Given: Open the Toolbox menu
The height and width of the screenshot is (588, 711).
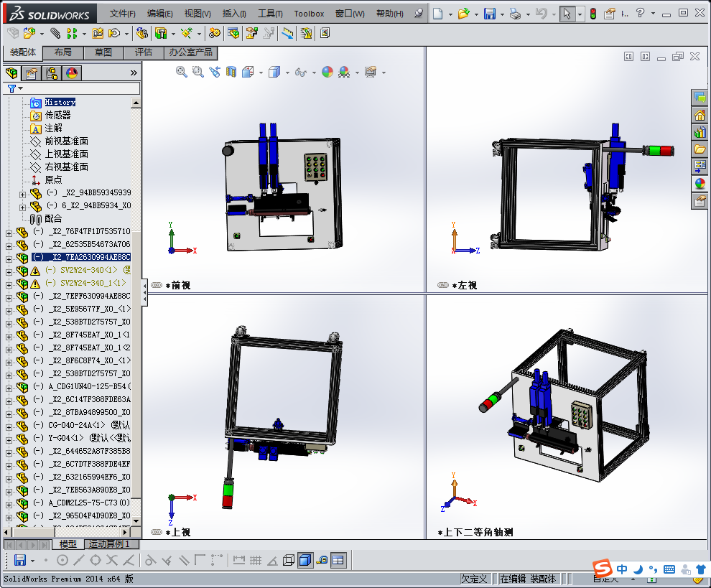Looking at the screenshot, I should coord(309,14).
